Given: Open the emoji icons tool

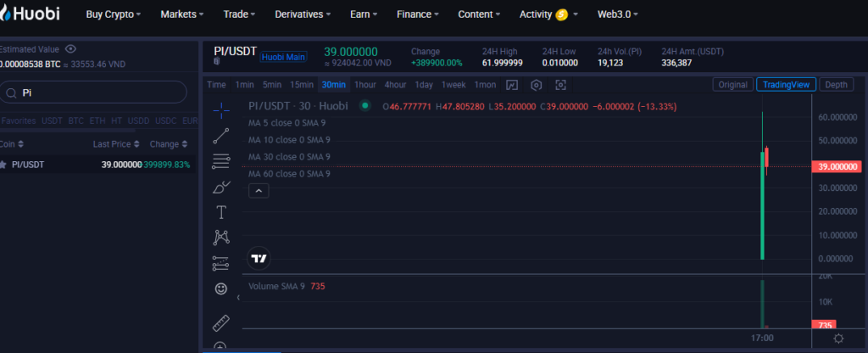Looking at the screenshot, I should [221, 289].
